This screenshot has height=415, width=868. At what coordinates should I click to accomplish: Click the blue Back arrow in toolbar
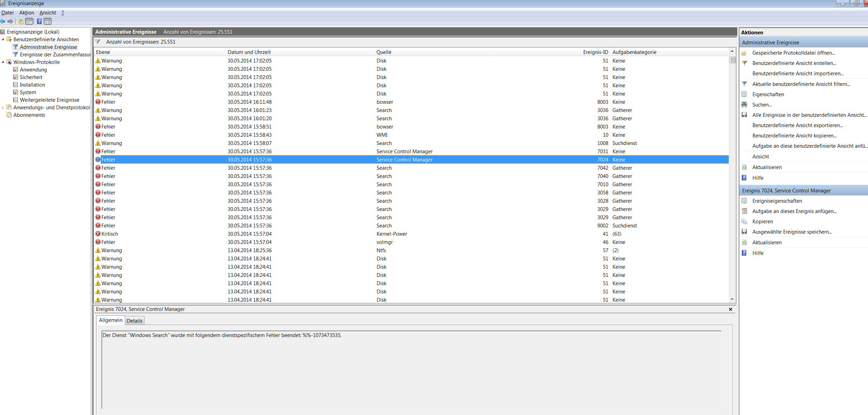(x=3, y=21)
